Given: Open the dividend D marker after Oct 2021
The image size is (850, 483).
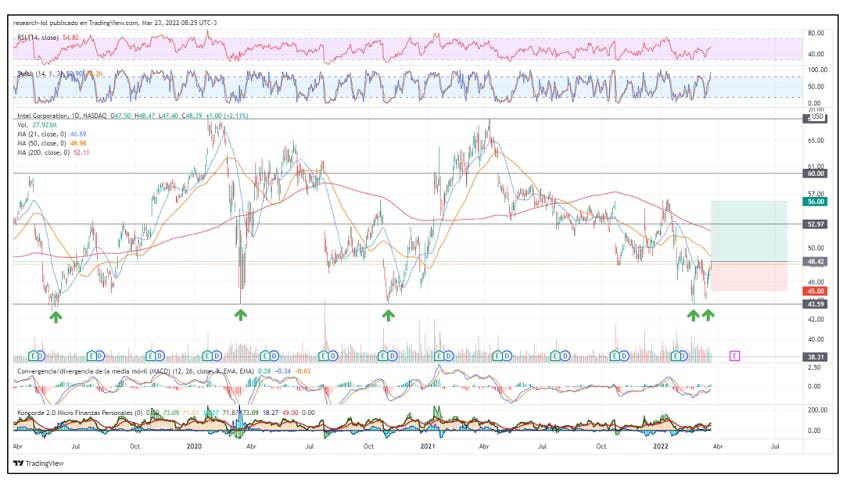Looking at the screenshot, I should [x=624, y=356].
